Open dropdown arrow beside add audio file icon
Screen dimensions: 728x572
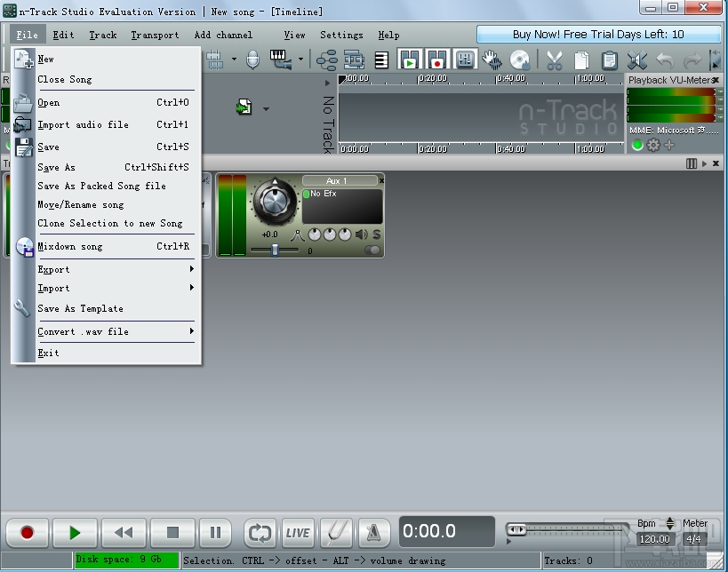click(266, 109)
